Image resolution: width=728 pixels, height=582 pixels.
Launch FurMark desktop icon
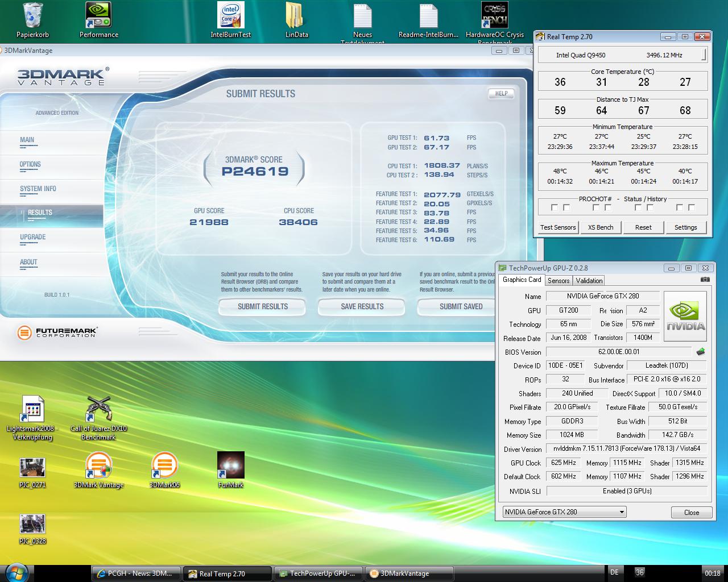click(230, 470)
